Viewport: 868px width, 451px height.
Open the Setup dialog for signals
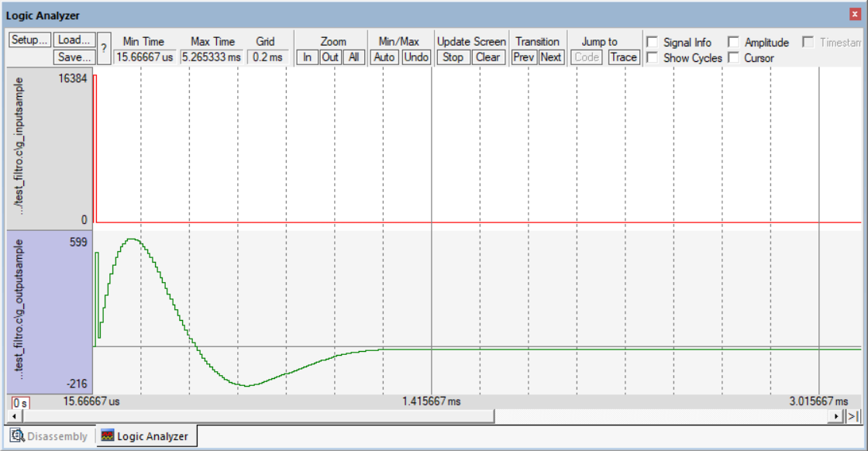click(29, 40)
